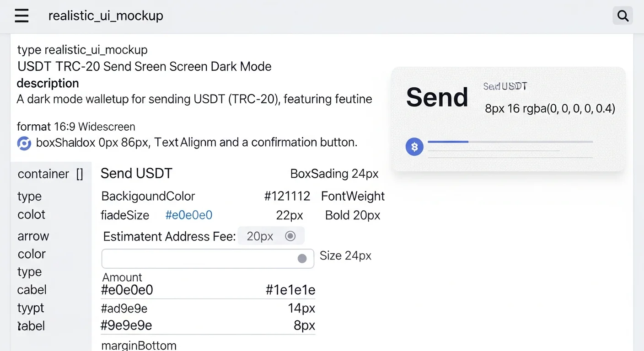
Task: Click the marginBottom label
Action: [139, 346]
